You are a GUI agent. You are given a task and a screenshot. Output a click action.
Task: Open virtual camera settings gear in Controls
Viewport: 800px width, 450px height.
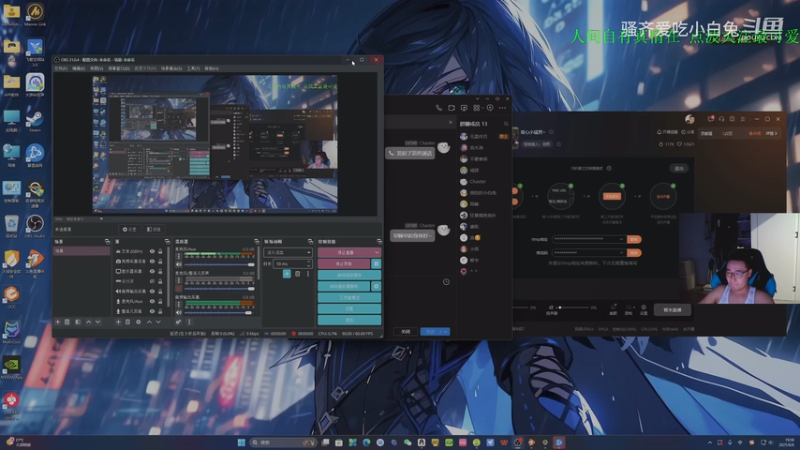pyautogui.click(x=376, y=286)
